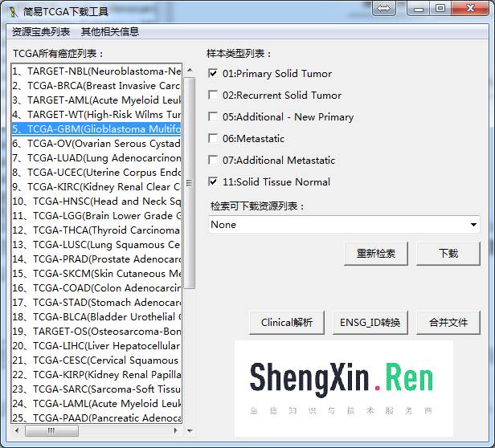495x448 pixels.
Task: Uncheck 01:Primary Solid Tumor
Action: pos(213,74)
